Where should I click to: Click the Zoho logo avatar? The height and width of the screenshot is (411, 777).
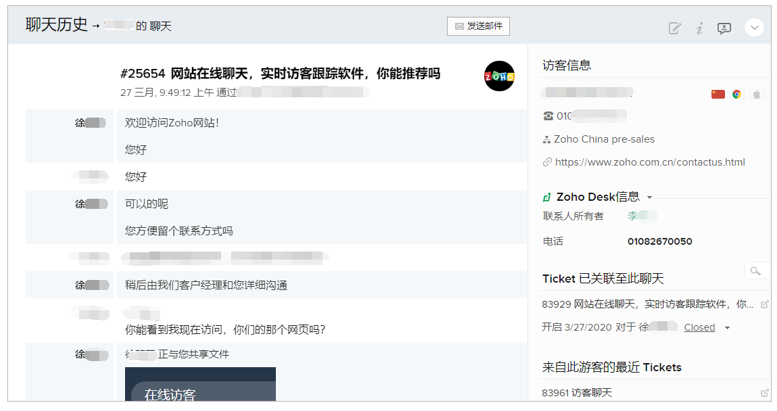click(x=499, y=76)
